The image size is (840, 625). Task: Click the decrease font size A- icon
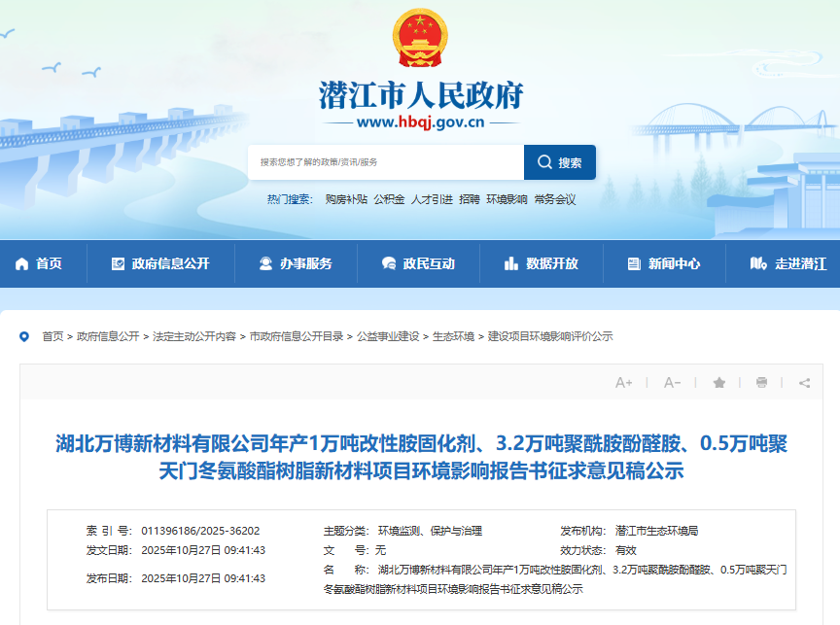click(x=672, y=383)
